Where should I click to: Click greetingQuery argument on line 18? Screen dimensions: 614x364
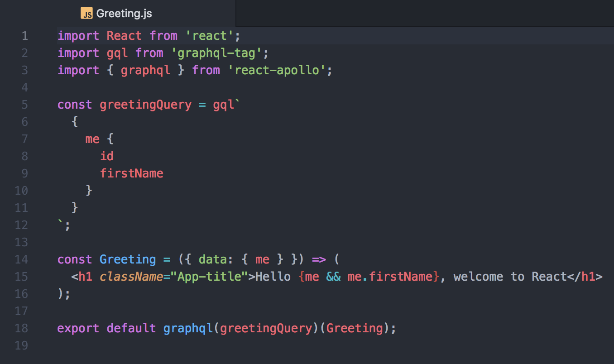pos(266,329)
